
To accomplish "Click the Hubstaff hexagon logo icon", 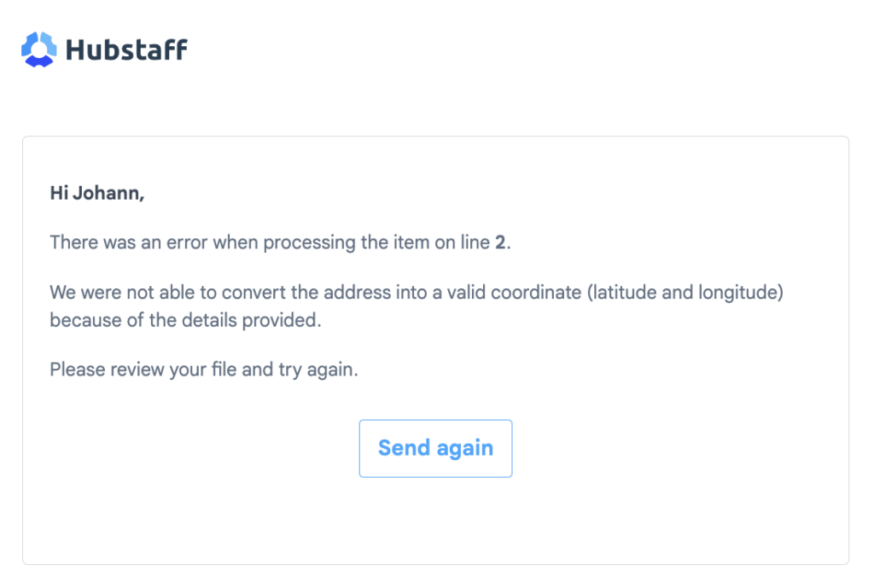I will click(x=38, y=49).
